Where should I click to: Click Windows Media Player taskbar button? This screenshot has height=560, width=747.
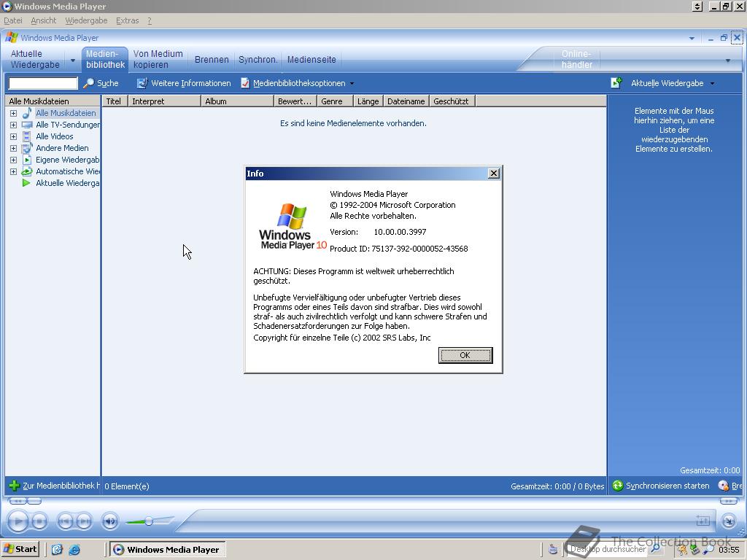(167, 550)
